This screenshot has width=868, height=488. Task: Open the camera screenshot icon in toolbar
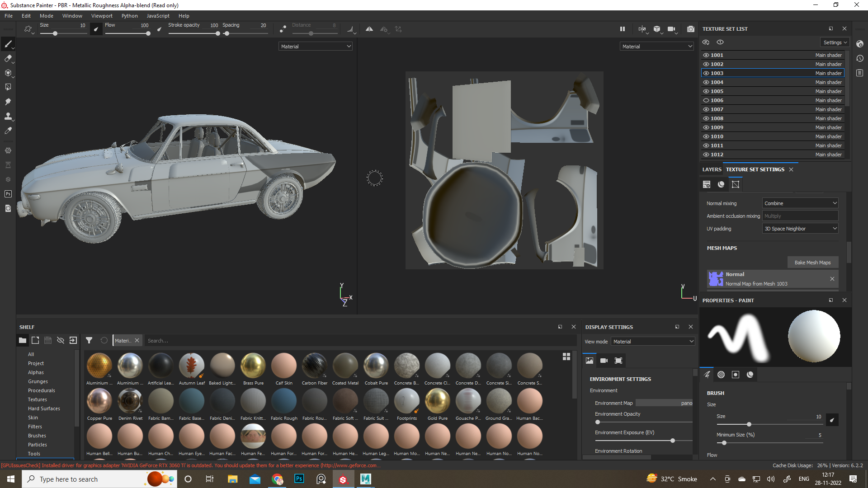691,29
